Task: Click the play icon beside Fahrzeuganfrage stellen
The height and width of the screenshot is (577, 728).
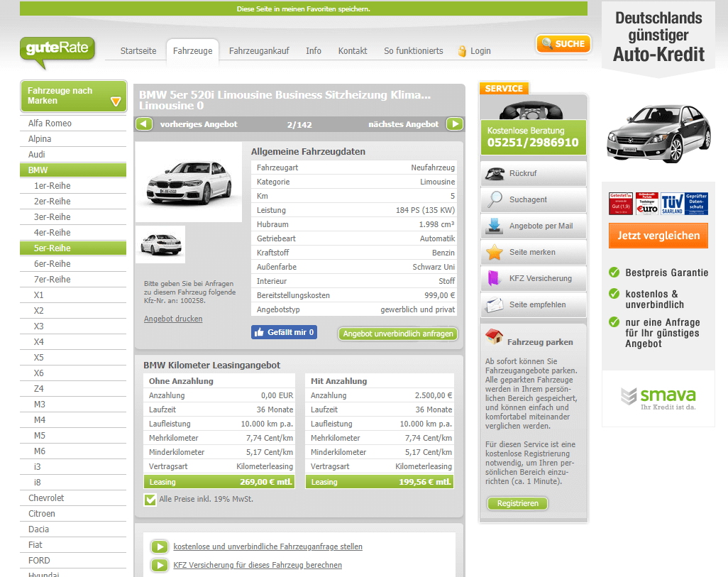Action: coord(160,546)
